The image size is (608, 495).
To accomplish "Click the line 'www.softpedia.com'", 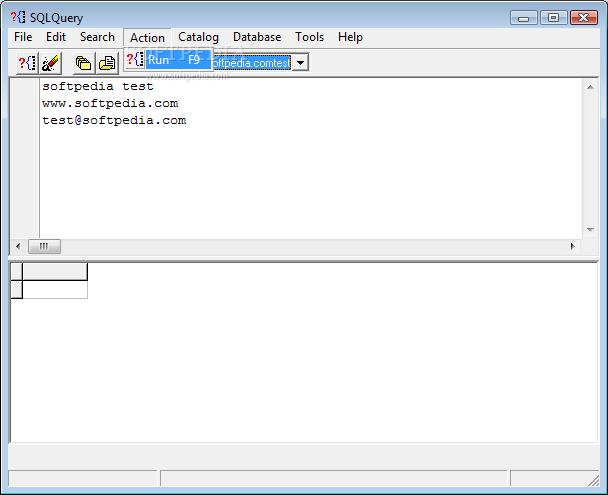I will pos(110,103).
